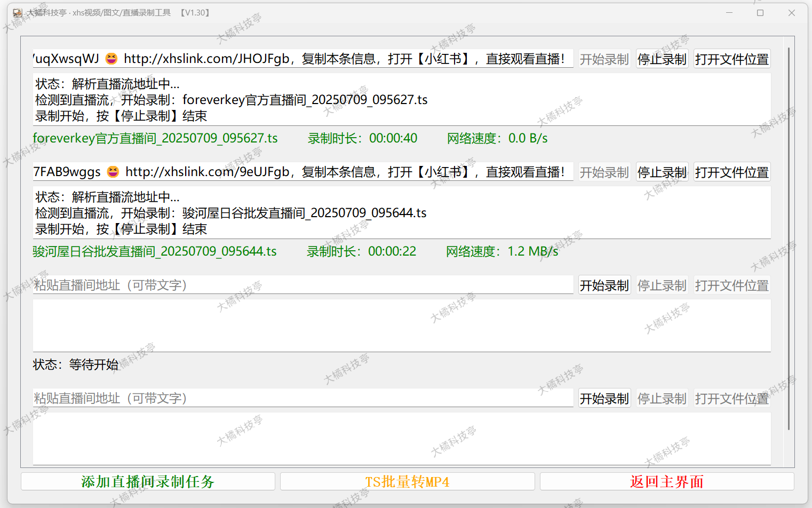Viewport: 812px width, 508px height.
Task: Click 返回主界面 to return to main screen
Action: [x=667, y=481]
